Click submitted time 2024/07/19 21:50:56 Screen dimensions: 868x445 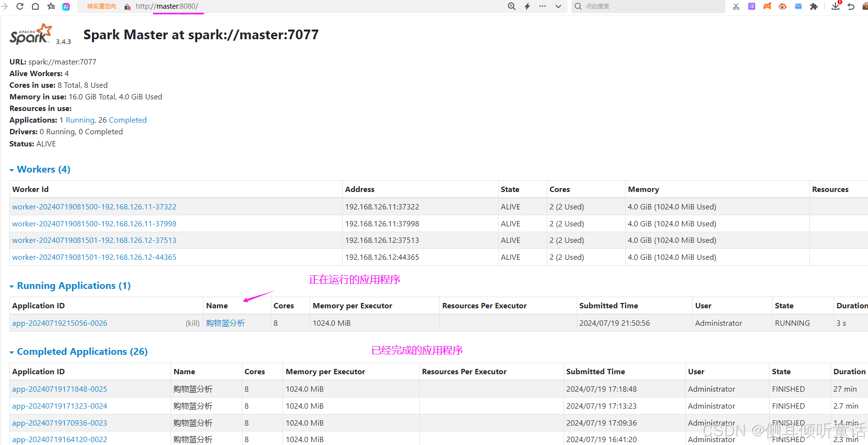[x=615, y=323]
